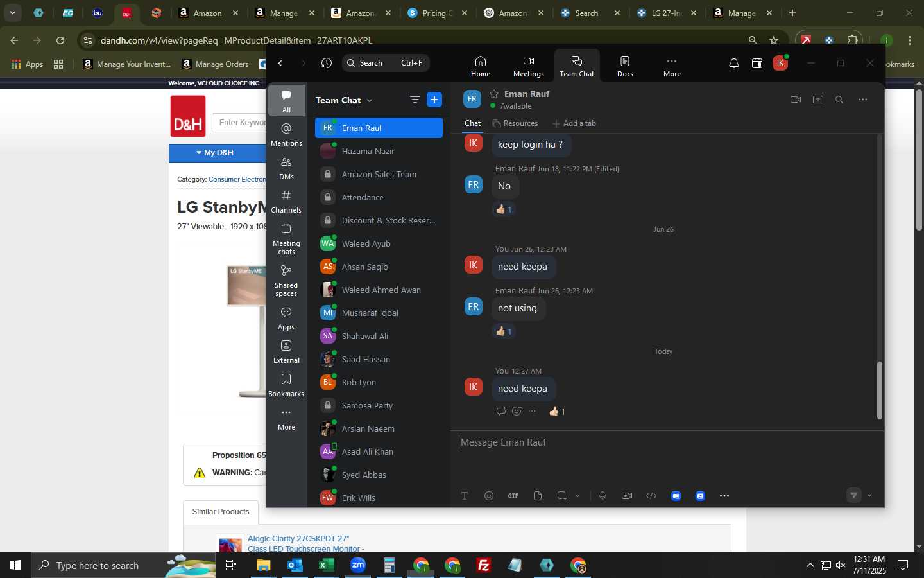Record an audio message
Screen dimensions: 924x578
603,496
